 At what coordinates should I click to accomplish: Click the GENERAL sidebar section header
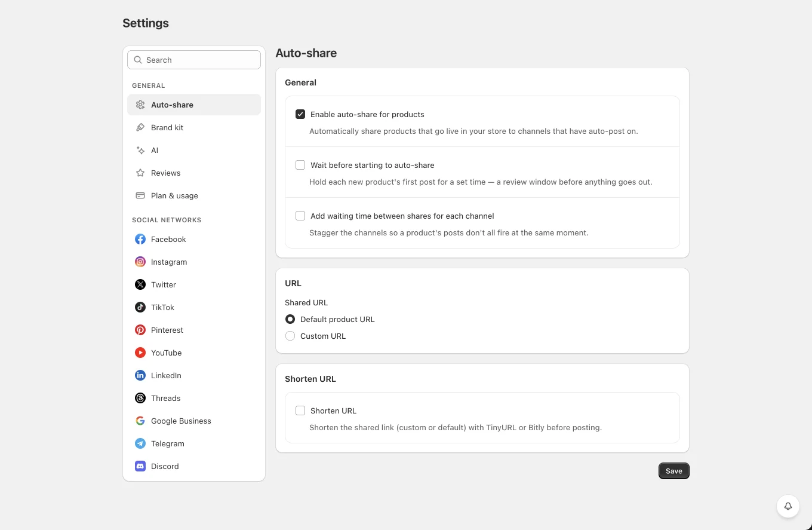(149, 85)
